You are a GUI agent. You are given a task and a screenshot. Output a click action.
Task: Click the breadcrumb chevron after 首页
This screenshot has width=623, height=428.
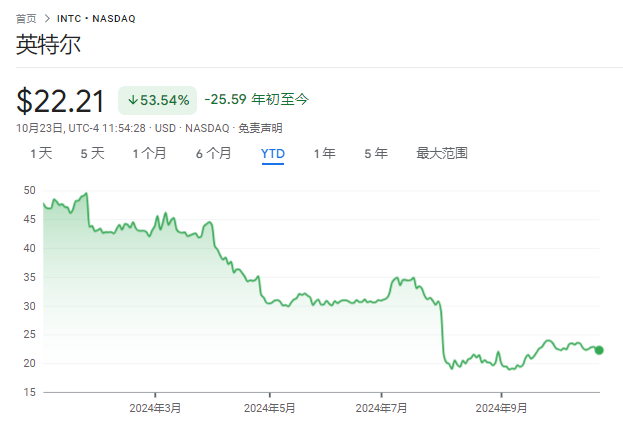pos(47,18)
